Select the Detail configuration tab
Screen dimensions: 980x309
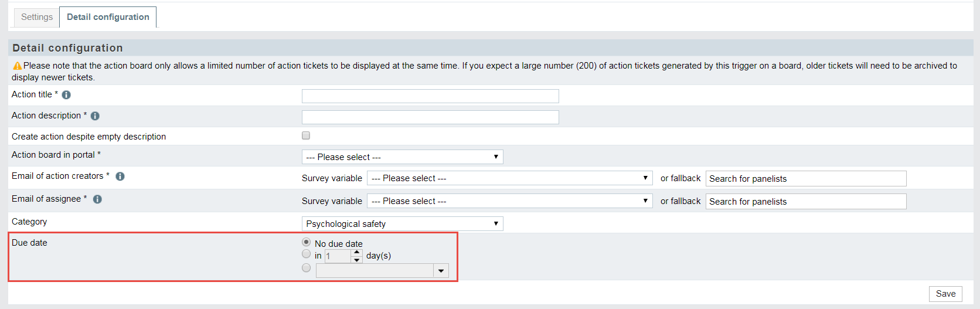coord(108,17)
